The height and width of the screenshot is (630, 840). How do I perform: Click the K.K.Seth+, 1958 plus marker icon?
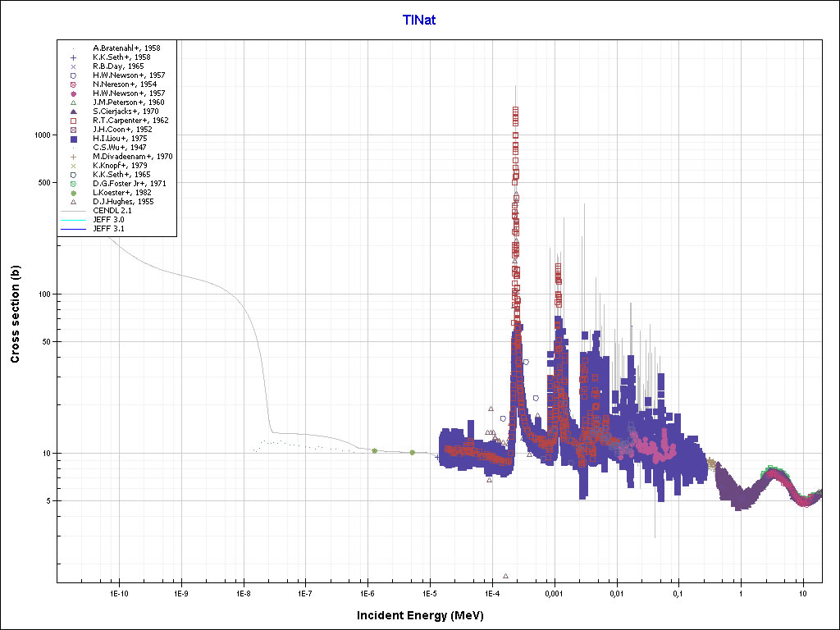[74, 57]
